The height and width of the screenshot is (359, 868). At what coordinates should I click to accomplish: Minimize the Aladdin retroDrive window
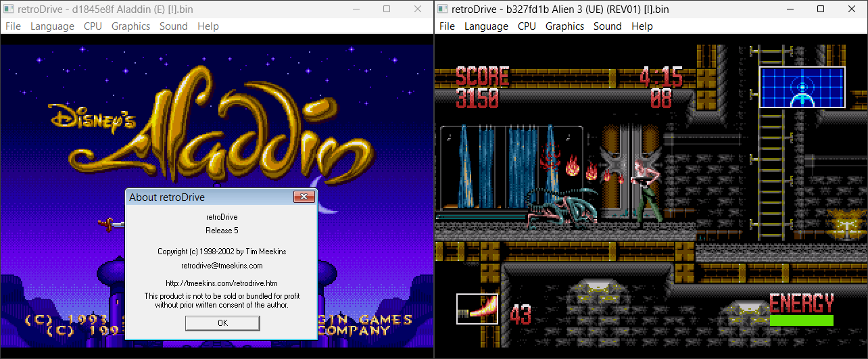356,9
